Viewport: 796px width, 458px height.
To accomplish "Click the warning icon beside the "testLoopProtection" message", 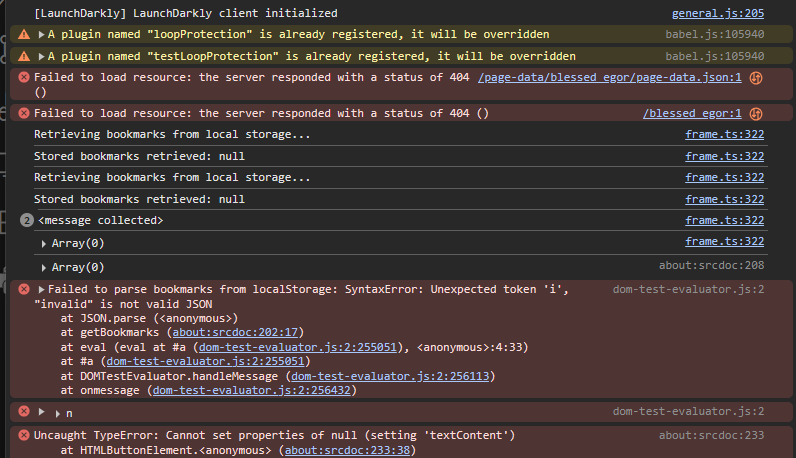I will [24, 56].
